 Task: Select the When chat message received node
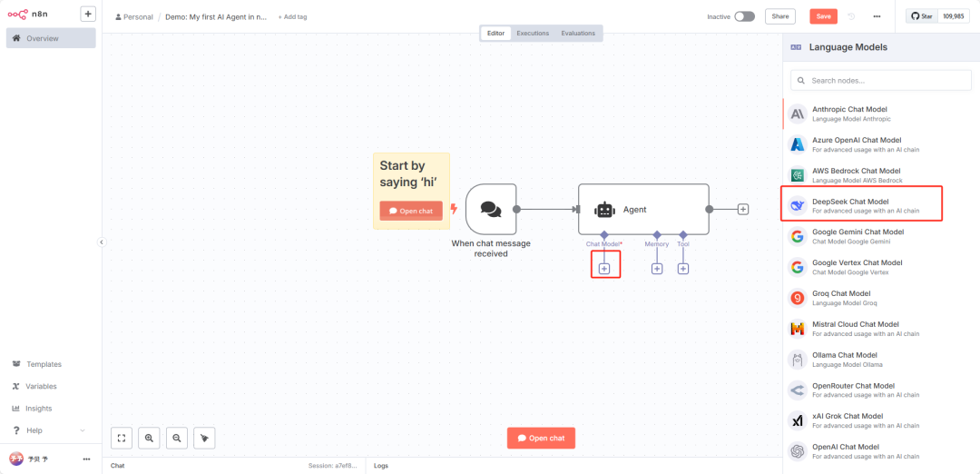click(x=491, y=210)
